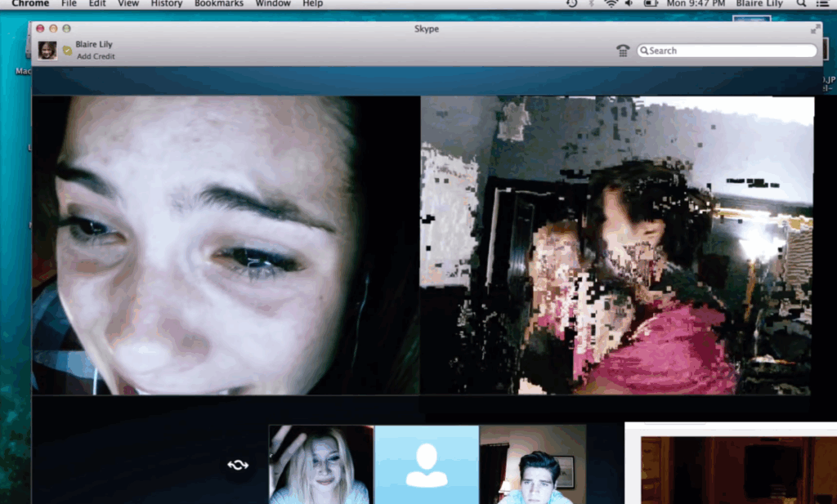The width and height of the screenshot is (837, 504).
Task: Click the Add Credit link
Action: tap(96, 56)
